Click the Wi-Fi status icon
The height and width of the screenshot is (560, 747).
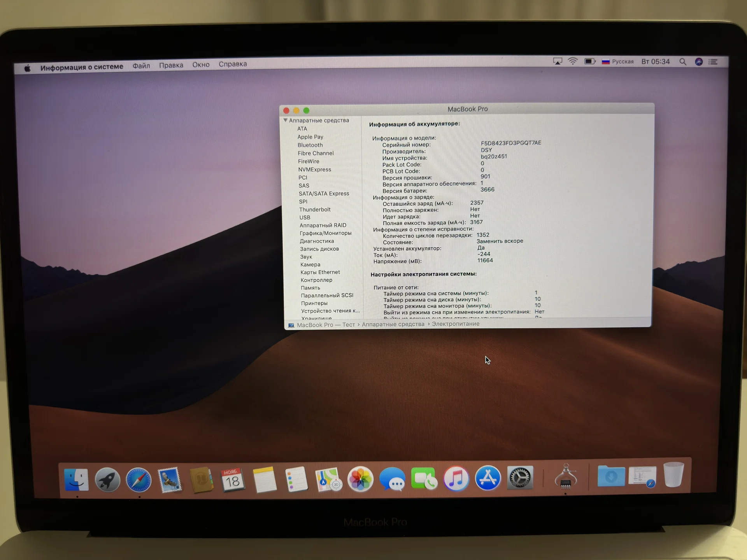coord(573,61)
